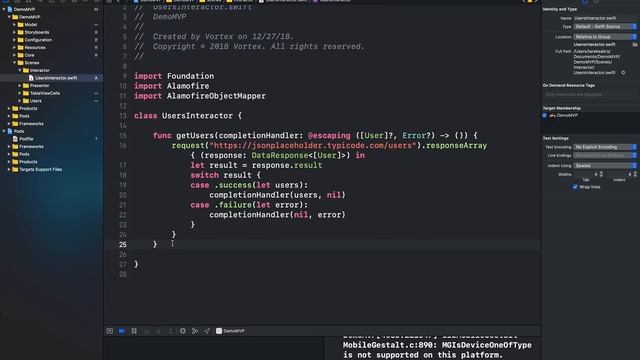Select the DemoMVP project root icon
This screenshot has height=360, width=640.
tap(10, 9)
